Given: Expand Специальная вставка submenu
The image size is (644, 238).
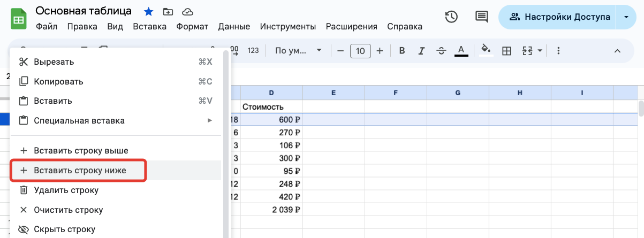Looking at the screenshot, I should coord(116,120).
